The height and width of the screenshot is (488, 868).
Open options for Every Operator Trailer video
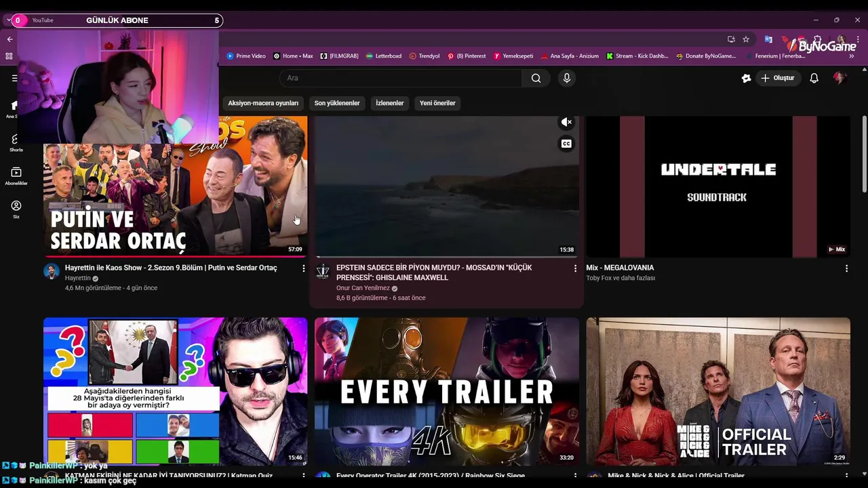click(575, 476)
